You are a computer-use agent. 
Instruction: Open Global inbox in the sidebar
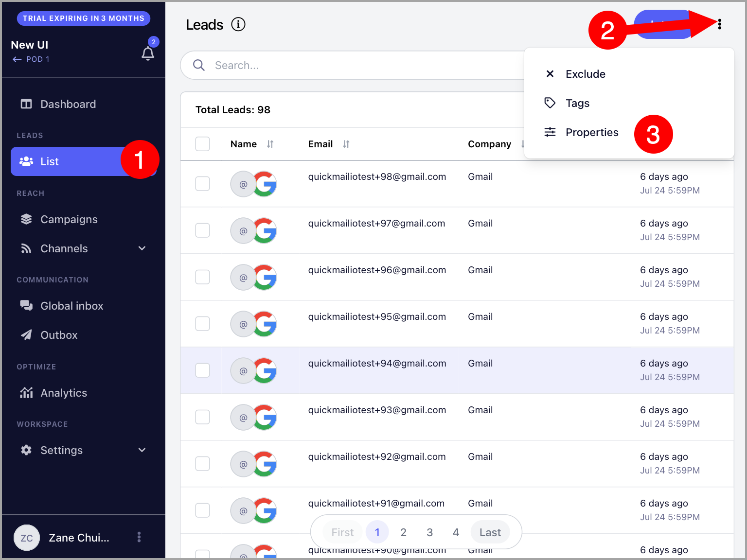tap(84, 306)
